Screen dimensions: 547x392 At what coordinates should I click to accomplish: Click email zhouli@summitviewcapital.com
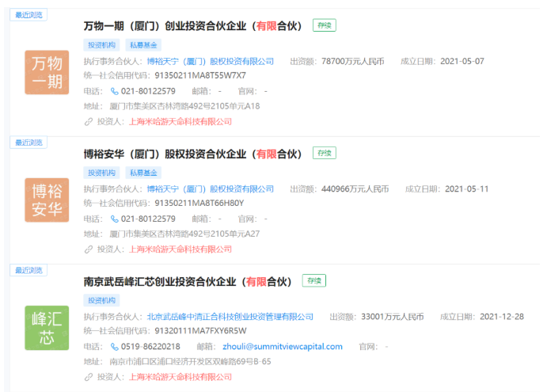283,347
